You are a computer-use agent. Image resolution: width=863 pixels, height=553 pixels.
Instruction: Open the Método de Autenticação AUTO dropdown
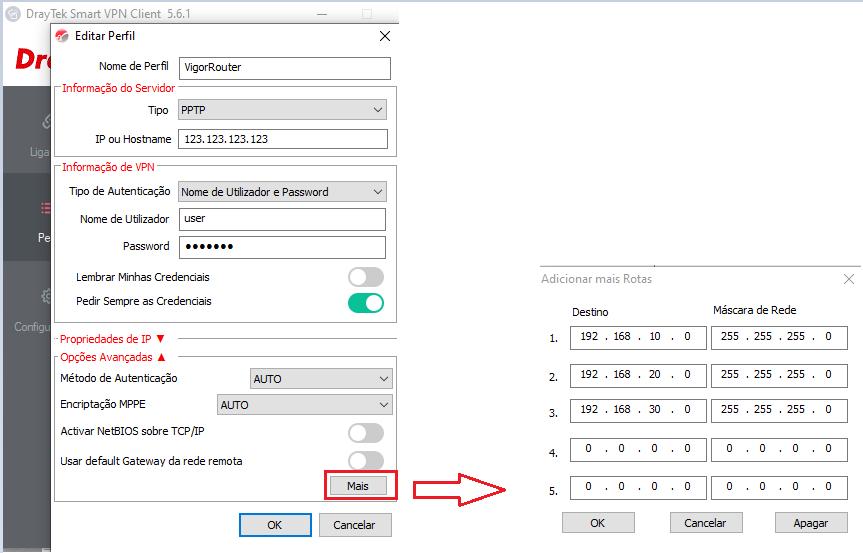[321, 379]
